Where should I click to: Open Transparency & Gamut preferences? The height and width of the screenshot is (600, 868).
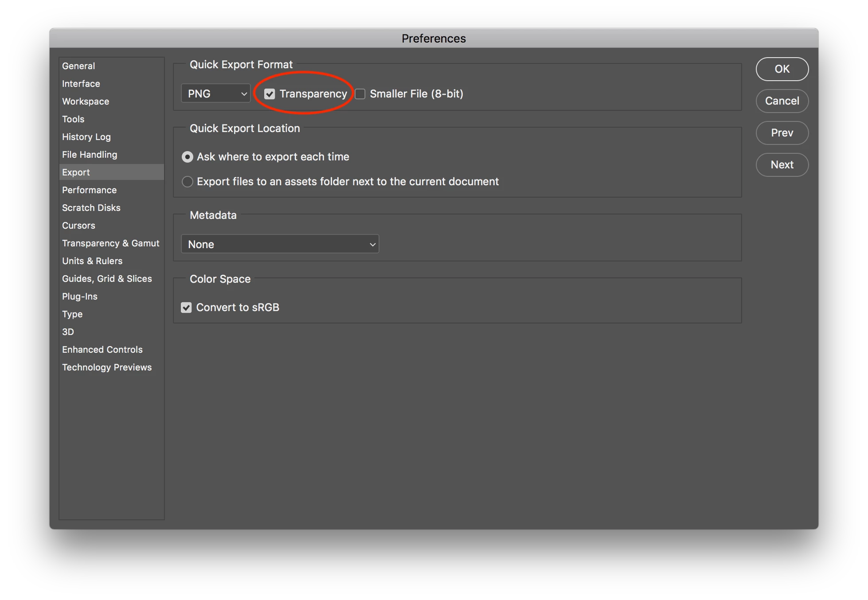pos(110,243)
